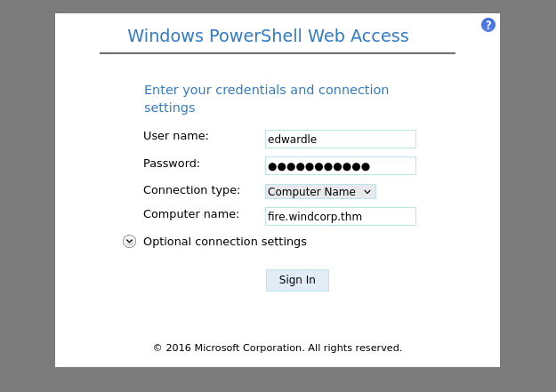Click the "Password:" label
This screenshot has width=556, height=392.
tap(172, 163)
